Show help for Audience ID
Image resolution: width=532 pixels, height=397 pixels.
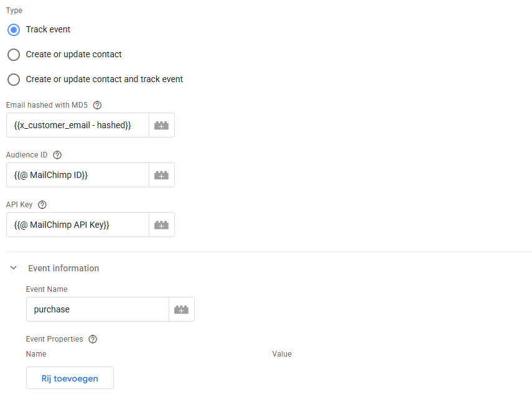coord(58,155)
